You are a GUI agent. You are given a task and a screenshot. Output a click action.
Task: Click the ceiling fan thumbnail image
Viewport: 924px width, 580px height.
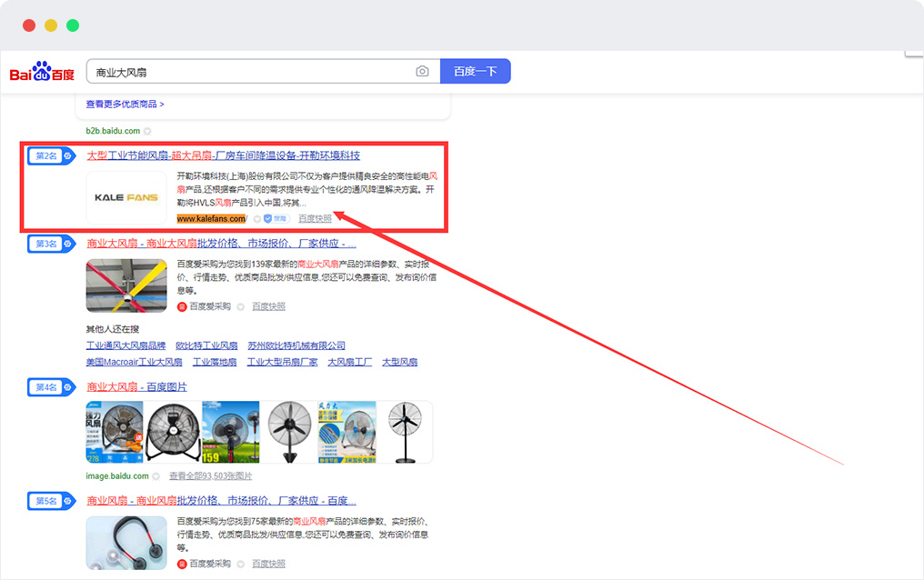pyautogui.click(x=126, y=285)
